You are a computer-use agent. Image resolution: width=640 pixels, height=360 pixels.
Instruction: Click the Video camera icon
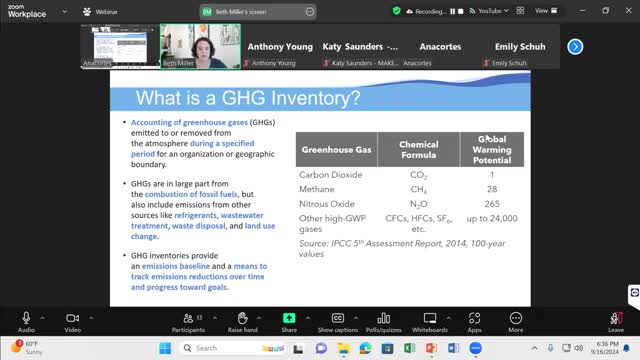point(73,318)
